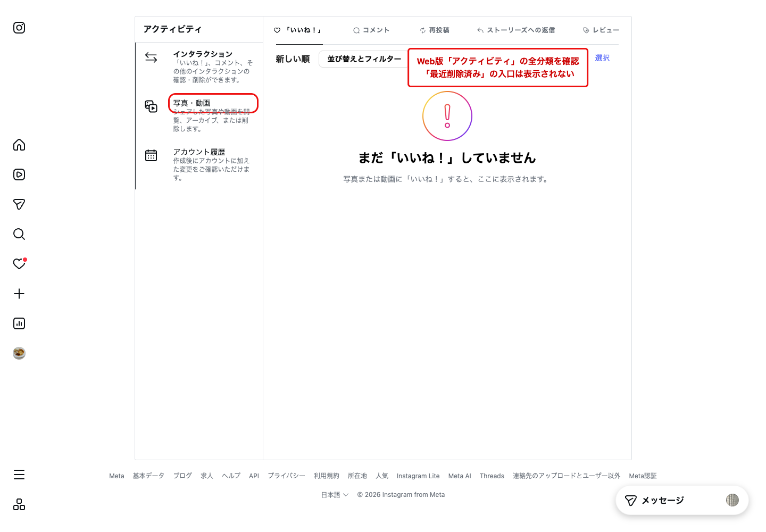
Task: Click the 新しい順 label
Action: click(293, 59)
